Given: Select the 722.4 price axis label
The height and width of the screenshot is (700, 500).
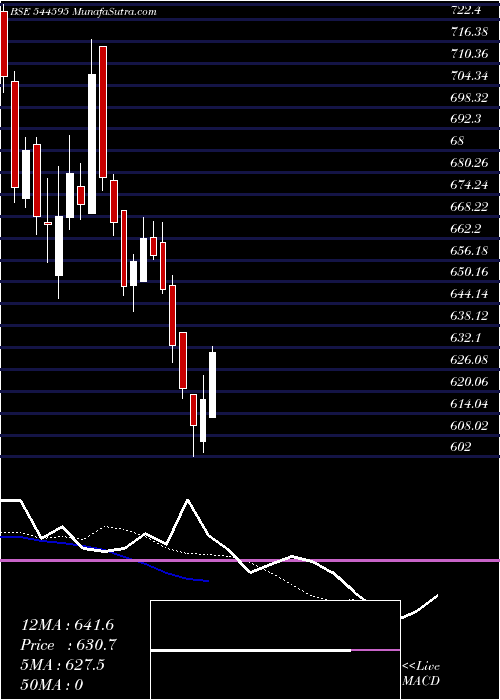Looking at the screenshot, I should pyautogui.click(x=465, y=11).
